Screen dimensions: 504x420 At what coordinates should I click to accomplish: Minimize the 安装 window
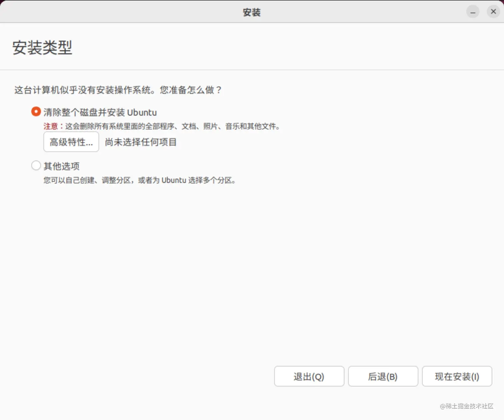[x=473, y=12]
